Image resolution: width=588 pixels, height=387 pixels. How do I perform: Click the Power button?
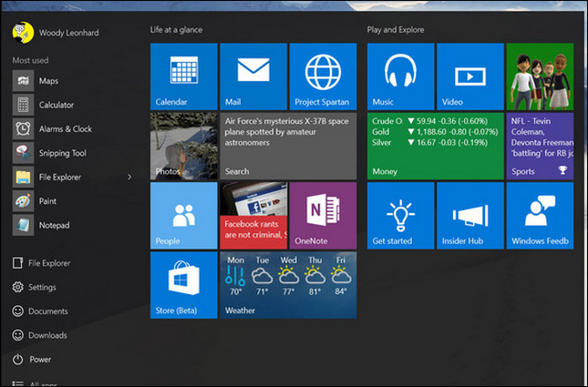(x=32, y=360)
